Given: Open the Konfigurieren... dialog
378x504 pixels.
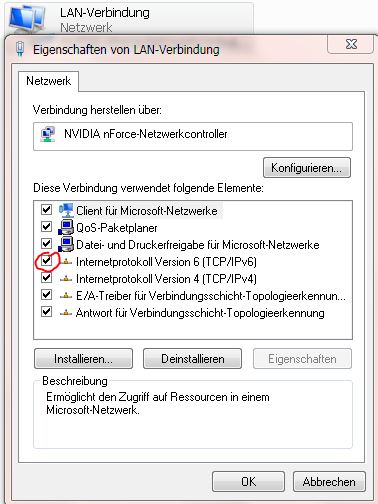Looking at the screenshot, I should [307, 168].
